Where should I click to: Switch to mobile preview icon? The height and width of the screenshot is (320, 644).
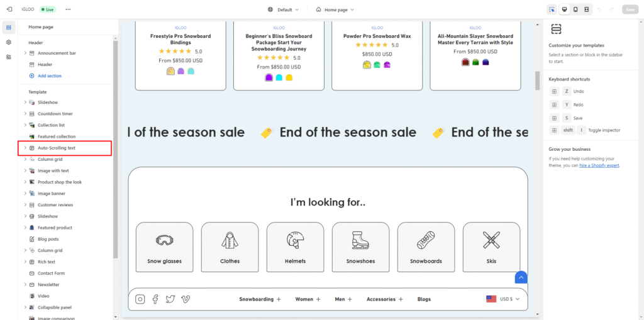coord(575,9)
